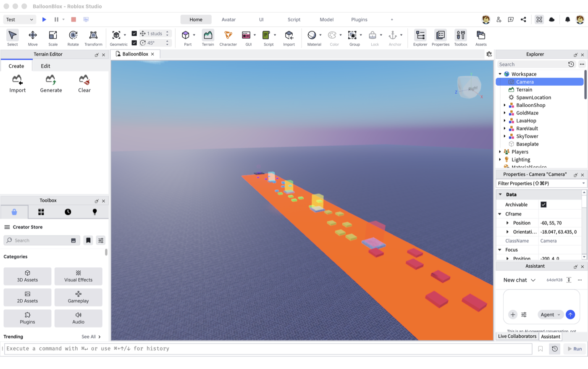Open the New chat dropdown
The height and width of the screenshot is (369, 588).
[x=520, y=280]
